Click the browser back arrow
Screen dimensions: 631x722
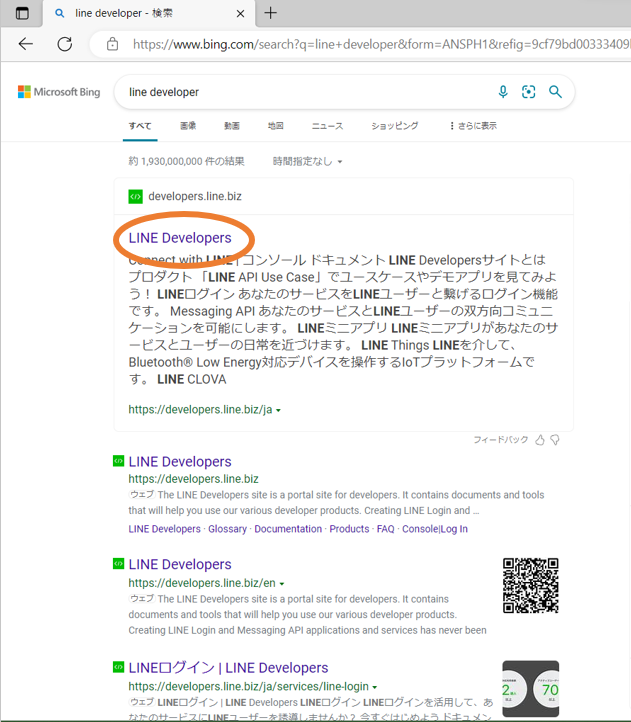pyautogui.click(x=26, y=44)
